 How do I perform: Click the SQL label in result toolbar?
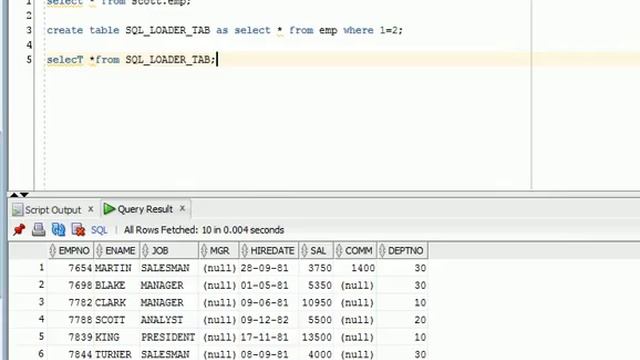point(99,230)
